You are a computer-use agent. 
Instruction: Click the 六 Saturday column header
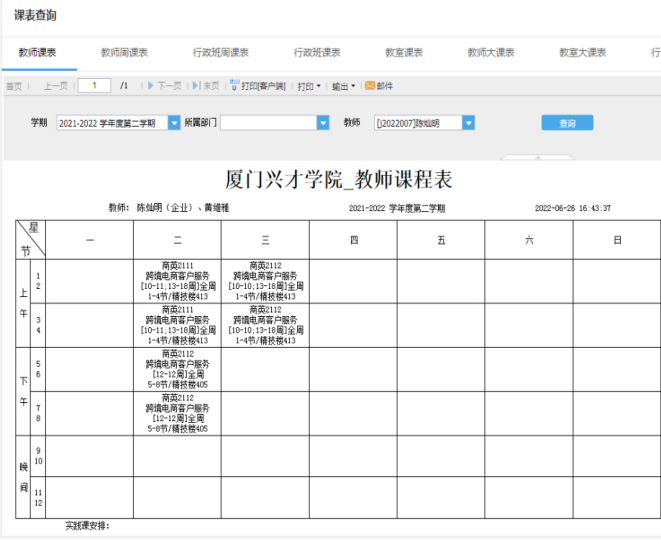529,240
